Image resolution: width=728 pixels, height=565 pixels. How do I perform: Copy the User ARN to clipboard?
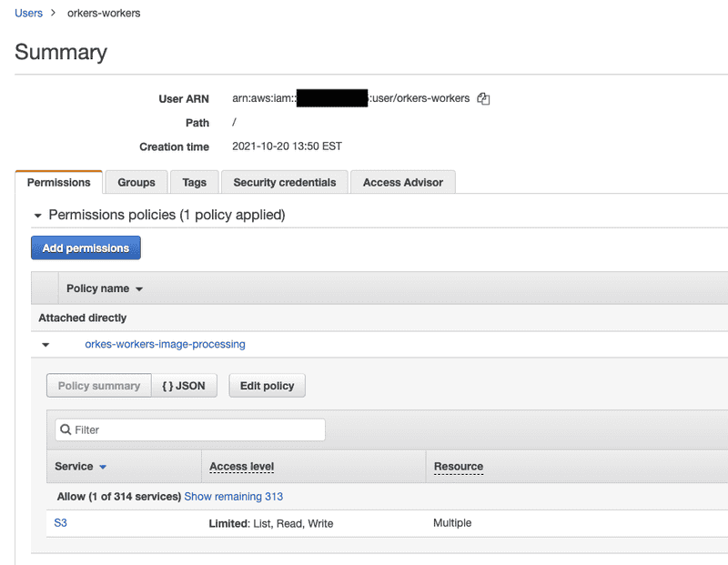[x=484, y=99]
